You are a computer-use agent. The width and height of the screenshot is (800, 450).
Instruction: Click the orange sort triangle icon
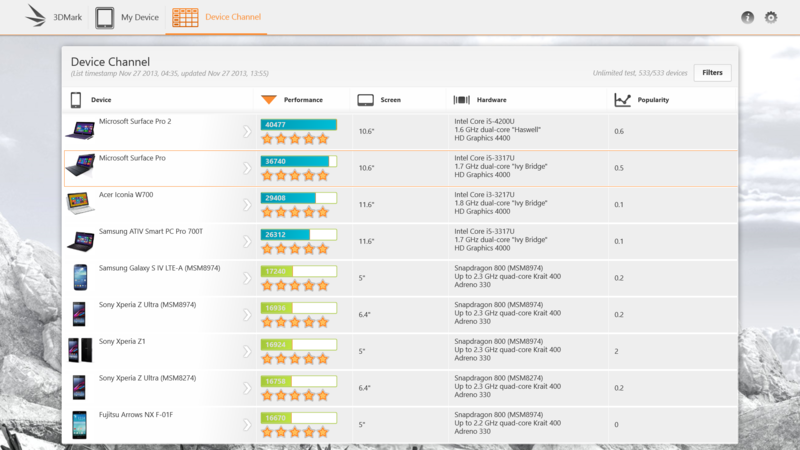(269, 99)
